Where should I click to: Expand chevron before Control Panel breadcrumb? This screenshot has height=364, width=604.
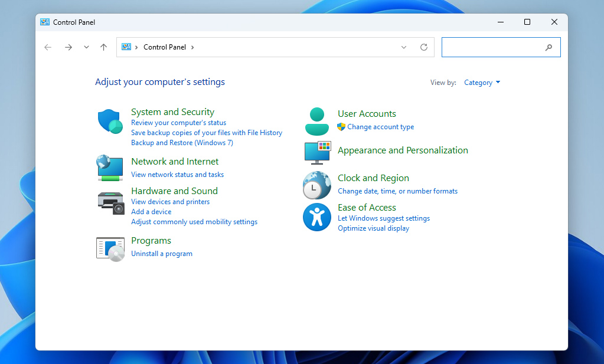(136, 47)
